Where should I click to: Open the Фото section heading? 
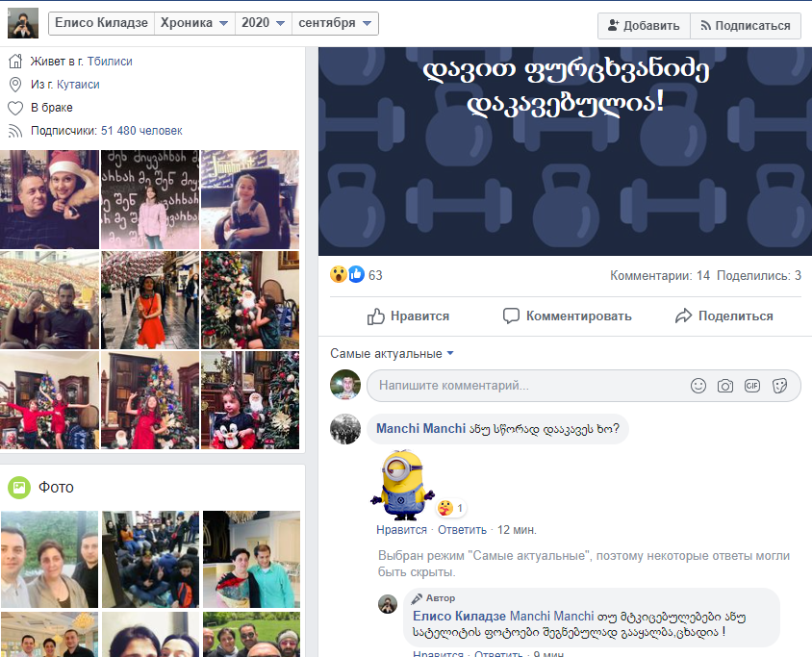[56, 487]
